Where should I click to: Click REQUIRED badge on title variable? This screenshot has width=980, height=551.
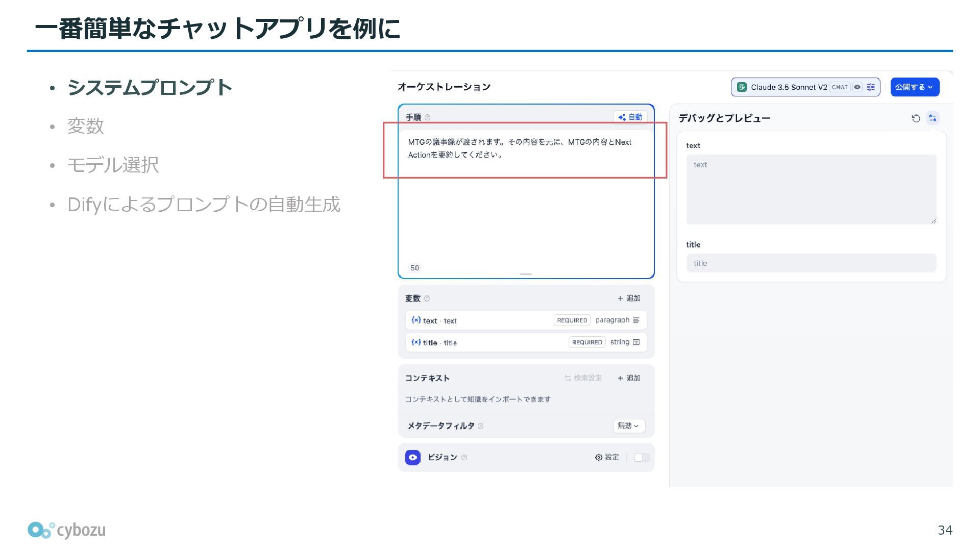[x=587, y=342]
